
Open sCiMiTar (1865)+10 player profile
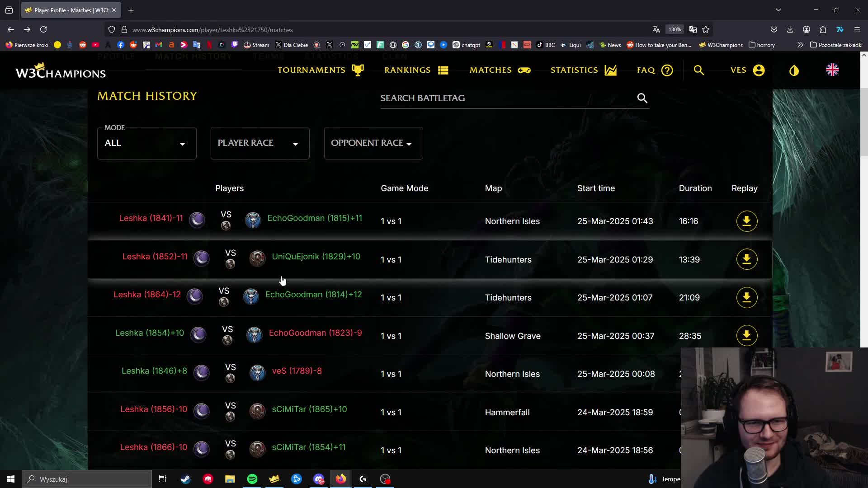coord(309,409)
